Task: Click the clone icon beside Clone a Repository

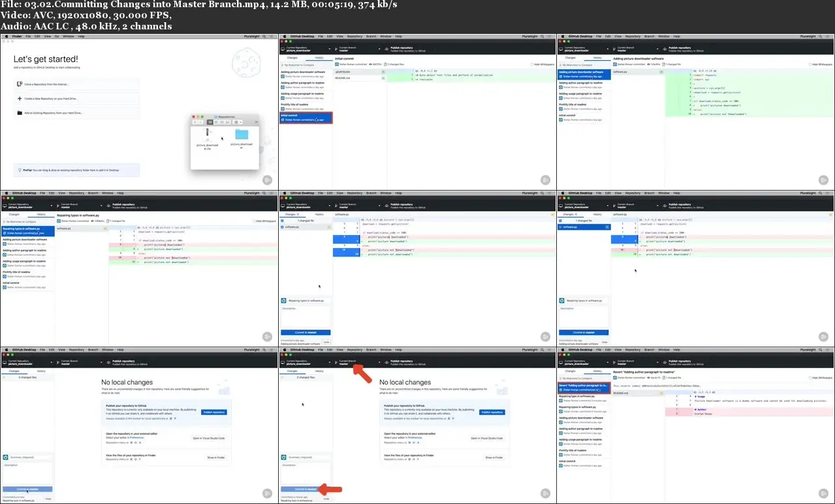Action: pos(18,84)
